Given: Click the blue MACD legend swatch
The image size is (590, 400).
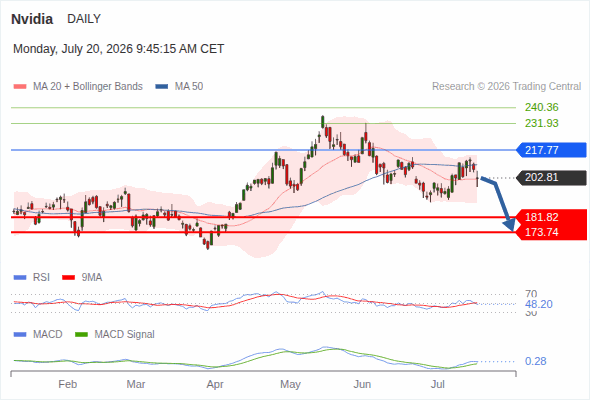Looking at the screenshot, I should pos(20,335).
